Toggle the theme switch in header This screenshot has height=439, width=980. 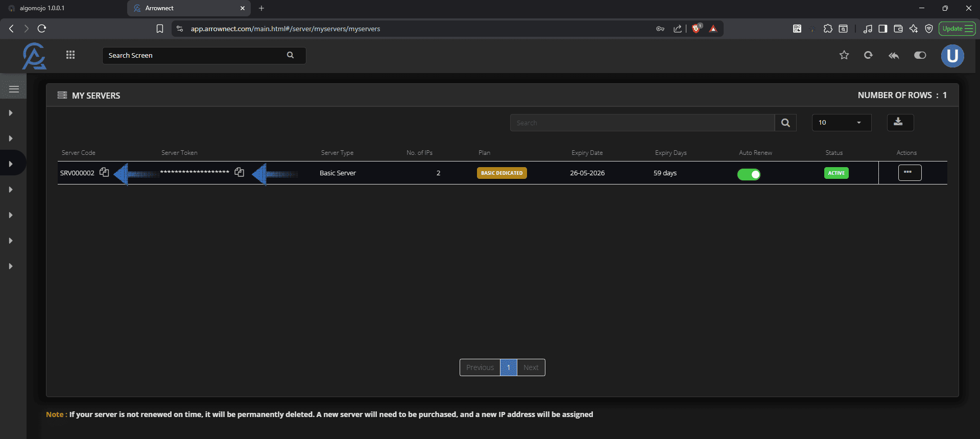point(920,55)
